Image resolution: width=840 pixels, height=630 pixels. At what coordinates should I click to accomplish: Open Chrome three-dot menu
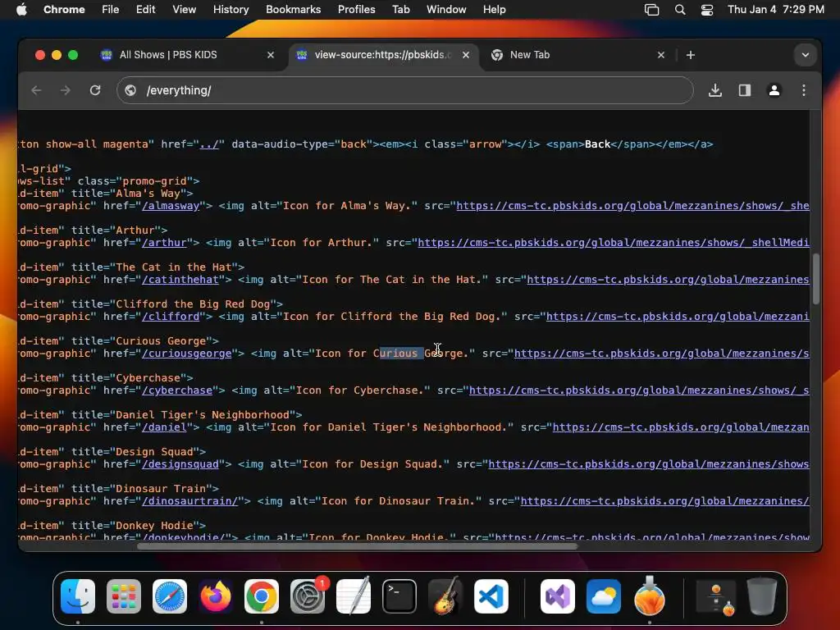click(x=804, y=90)
